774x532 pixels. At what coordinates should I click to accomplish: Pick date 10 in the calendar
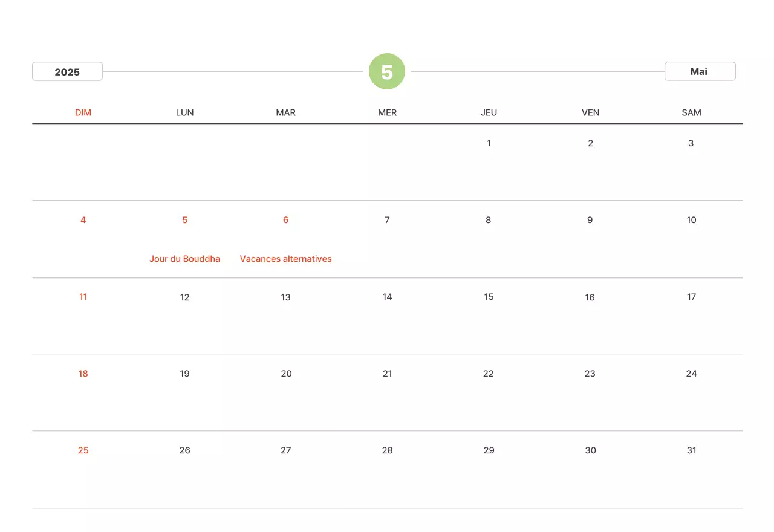click(x=691, y=220)
